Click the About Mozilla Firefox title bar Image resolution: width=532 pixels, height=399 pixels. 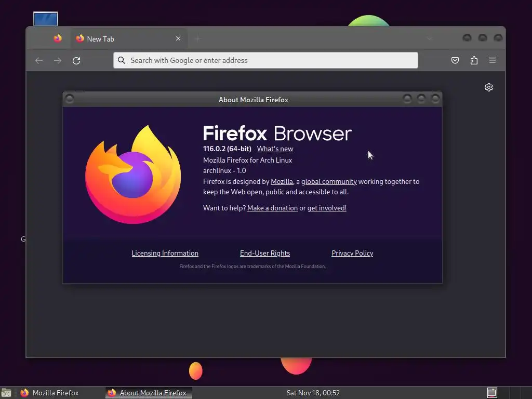pyautogui.click(x=253, y=100)
